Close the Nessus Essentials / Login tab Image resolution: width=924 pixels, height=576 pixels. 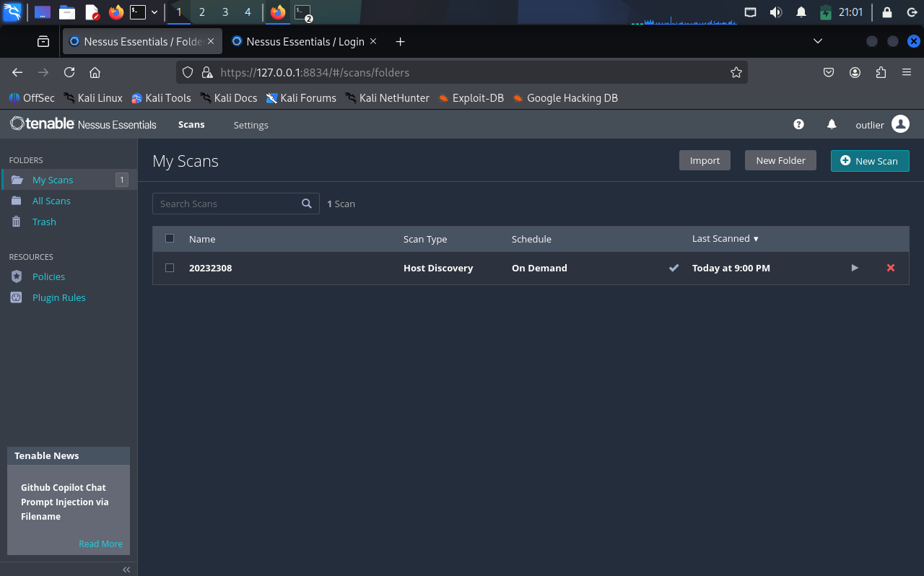click(373, 41)
